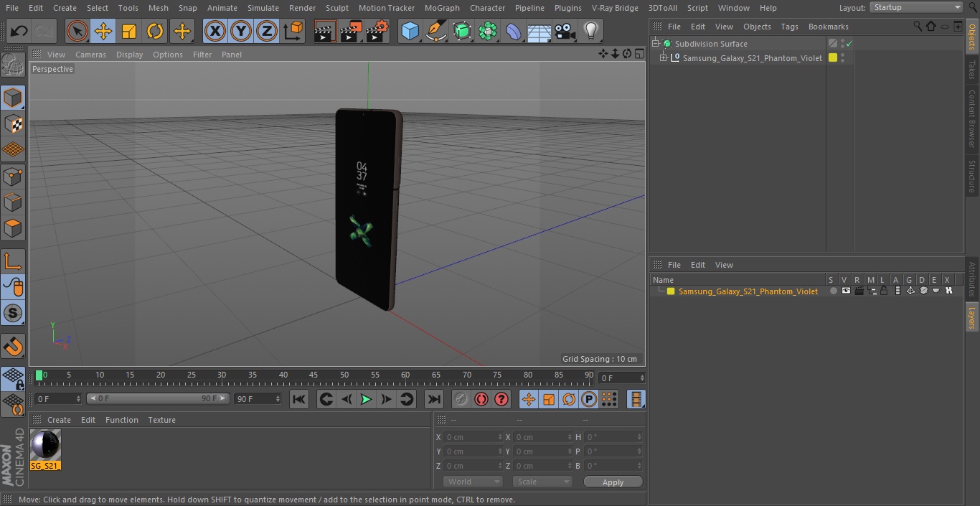Switch to Model mode
Screen dimensions: 980x506
click(x=13, y=97)
